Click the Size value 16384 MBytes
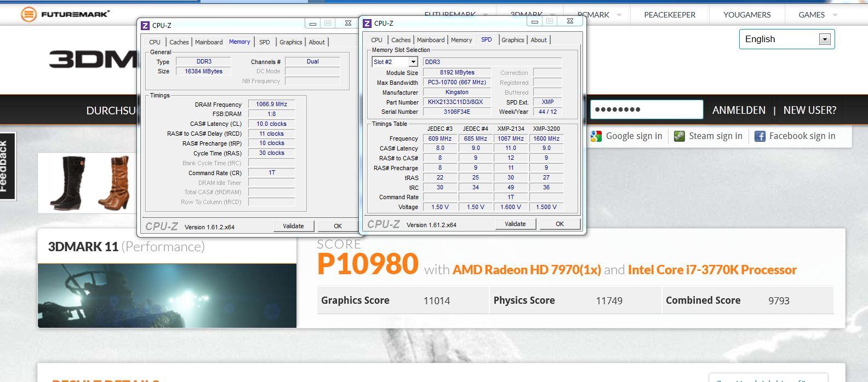868x382 pixels. [x=203, y=71]
